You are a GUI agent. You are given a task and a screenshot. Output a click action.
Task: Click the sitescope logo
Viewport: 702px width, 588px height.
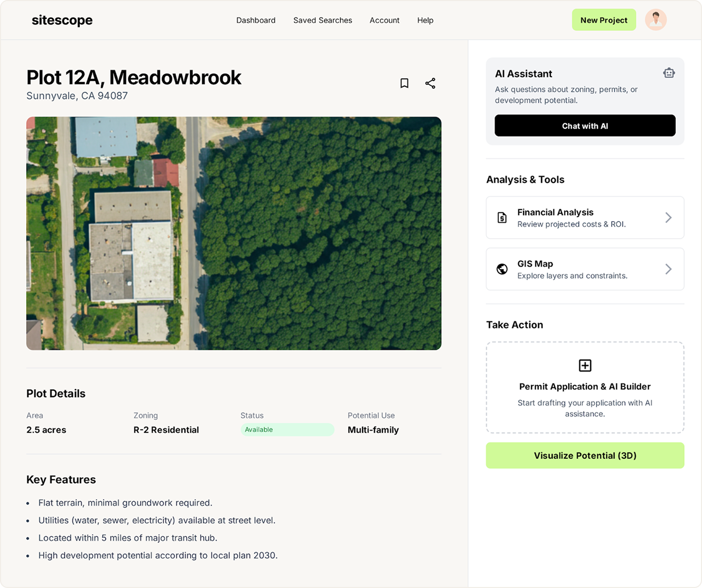(x=62, y=20)
